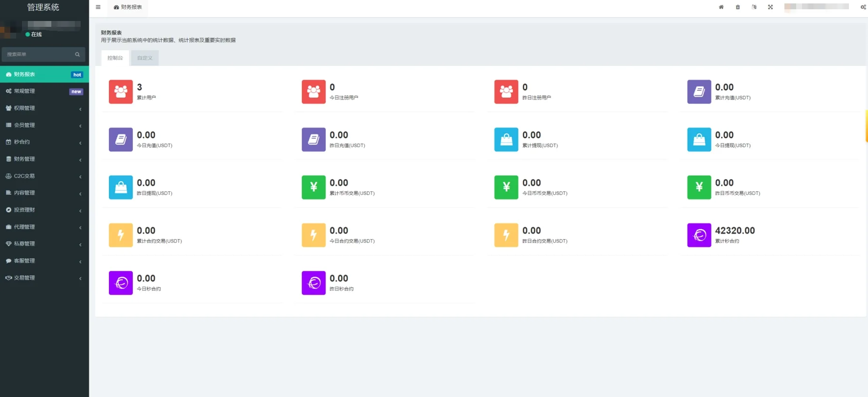The height and width of the screenshot is (397, 868).
Task: Enter fullscreen with the expand arrows icon
Action: [770, 7]
